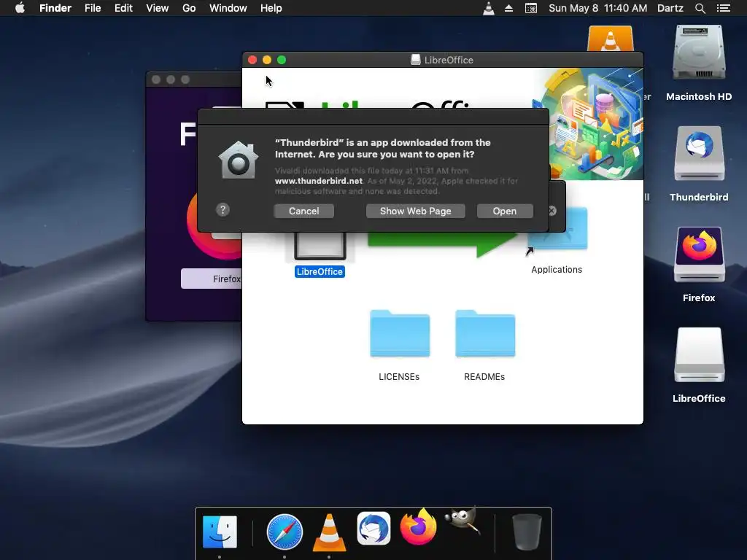This screenshot has width=747, height=560.
Task: Open Spotlight search in menu bar
Action: (700, 8)
